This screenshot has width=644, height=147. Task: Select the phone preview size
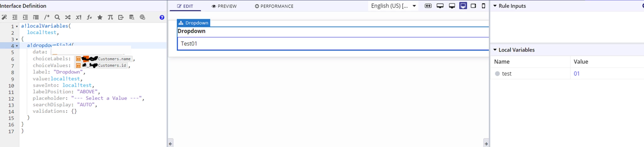[x=483, y=6]
